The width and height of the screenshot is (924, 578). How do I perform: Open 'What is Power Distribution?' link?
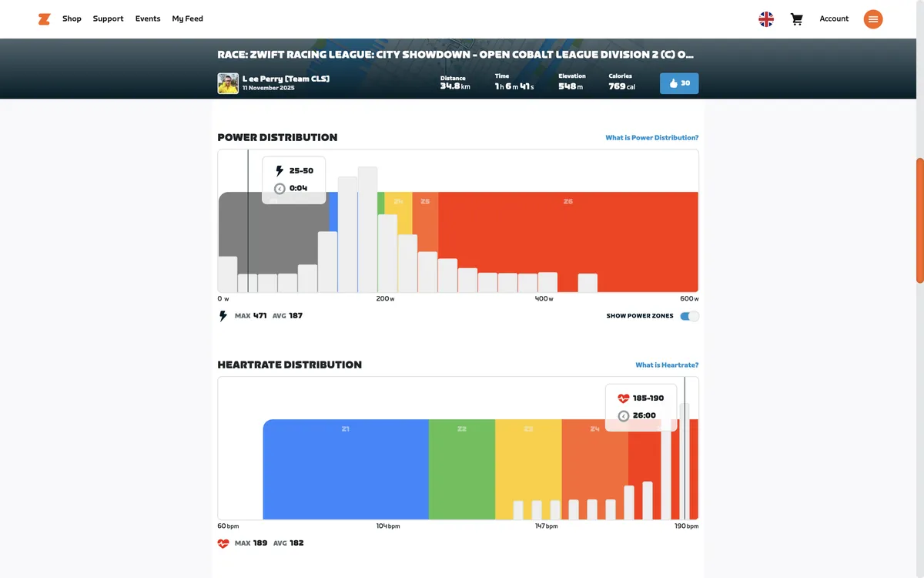[652, 138]
